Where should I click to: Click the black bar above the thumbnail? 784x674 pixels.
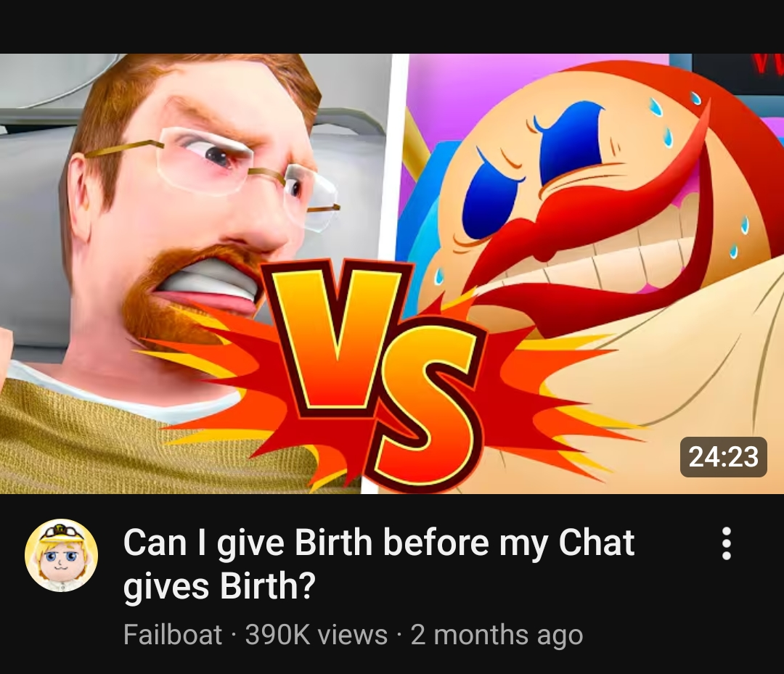(392, 26)
